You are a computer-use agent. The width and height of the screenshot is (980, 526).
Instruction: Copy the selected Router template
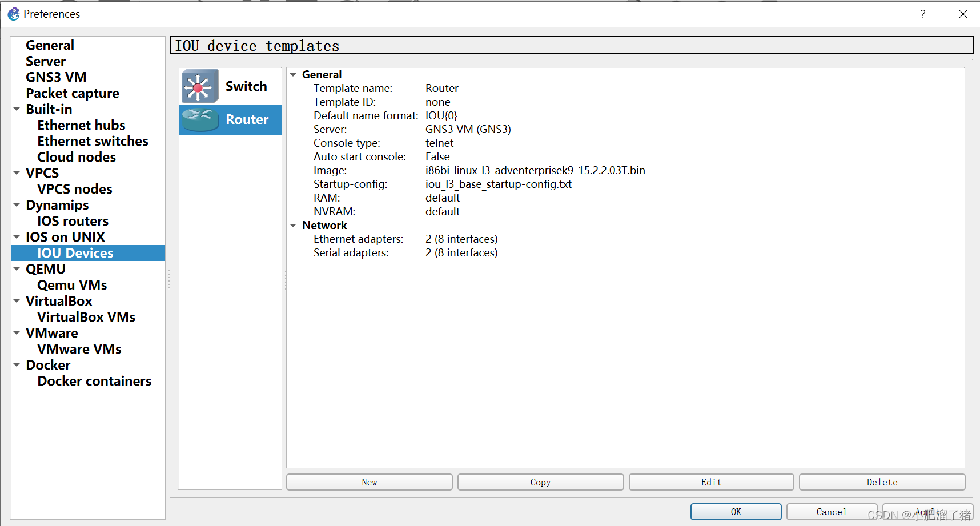point(540,482)
